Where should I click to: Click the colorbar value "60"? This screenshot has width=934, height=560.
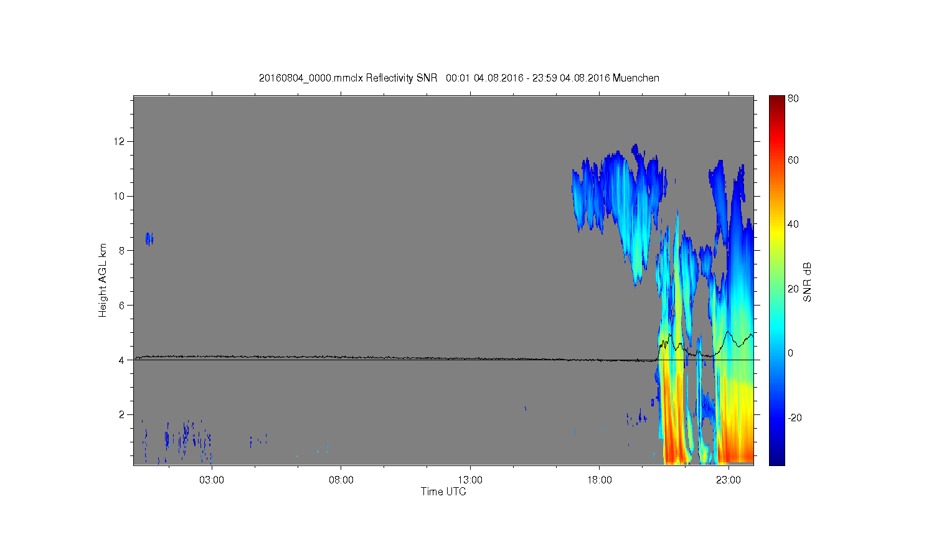click(x=793, y=160)
